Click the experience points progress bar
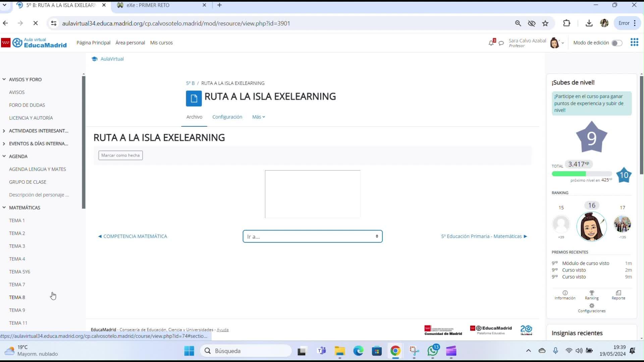Screen dimensions: 644x362 coord(582,174)
